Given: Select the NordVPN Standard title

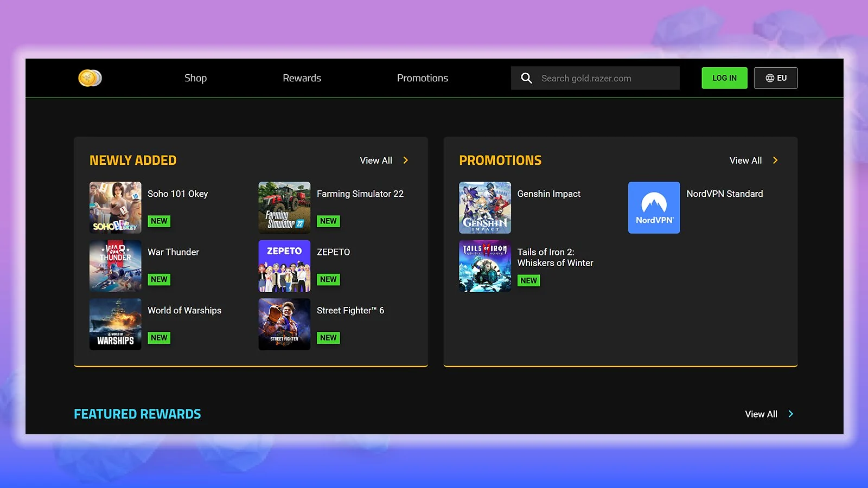Looking at the screenshot, I should click(x=725, y=194).
